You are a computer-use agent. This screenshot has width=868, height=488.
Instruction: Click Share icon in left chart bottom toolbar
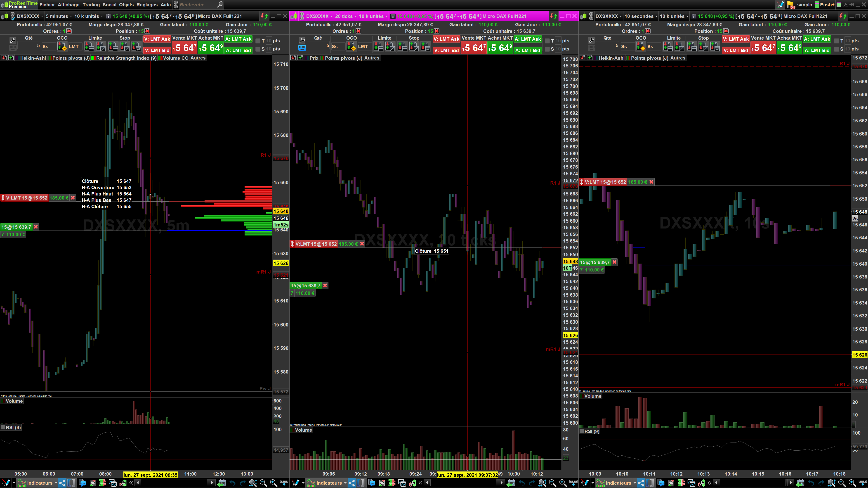pos(62,483)
